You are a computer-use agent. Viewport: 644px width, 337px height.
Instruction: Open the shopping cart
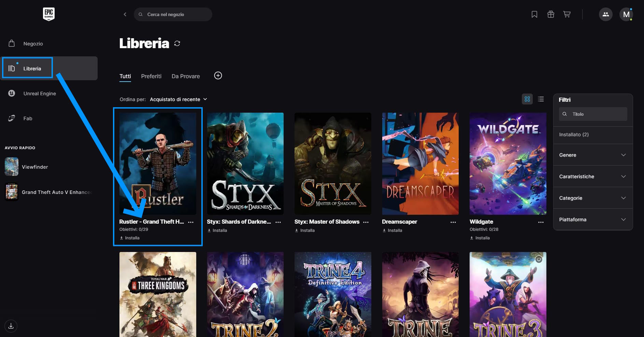tap(567, 14)
